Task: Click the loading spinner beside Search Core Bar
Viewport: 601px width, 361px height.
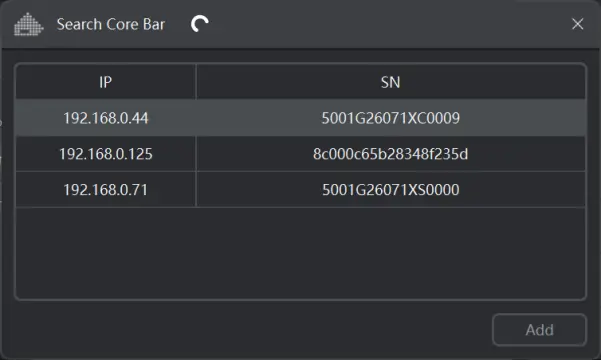Action: tap(200, 24)
